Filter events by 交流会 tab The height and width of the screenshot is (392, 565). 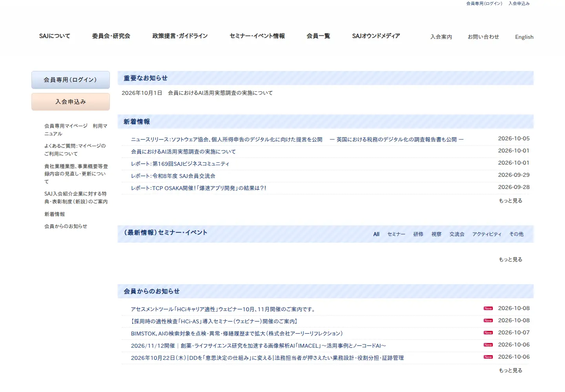click(x=457, y=234)
